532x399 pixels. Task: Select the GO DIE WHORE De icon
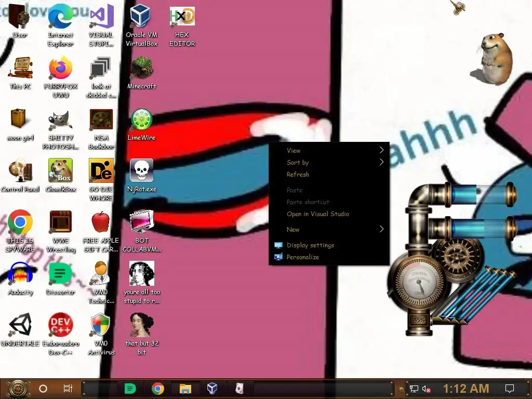tap(101, 180)
